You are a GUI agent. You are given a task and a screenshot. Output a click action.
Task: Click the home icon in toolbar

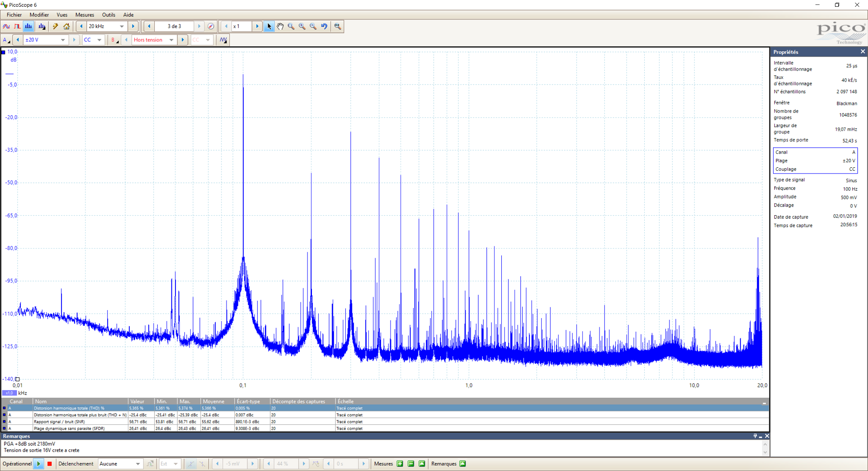[66, 26]
